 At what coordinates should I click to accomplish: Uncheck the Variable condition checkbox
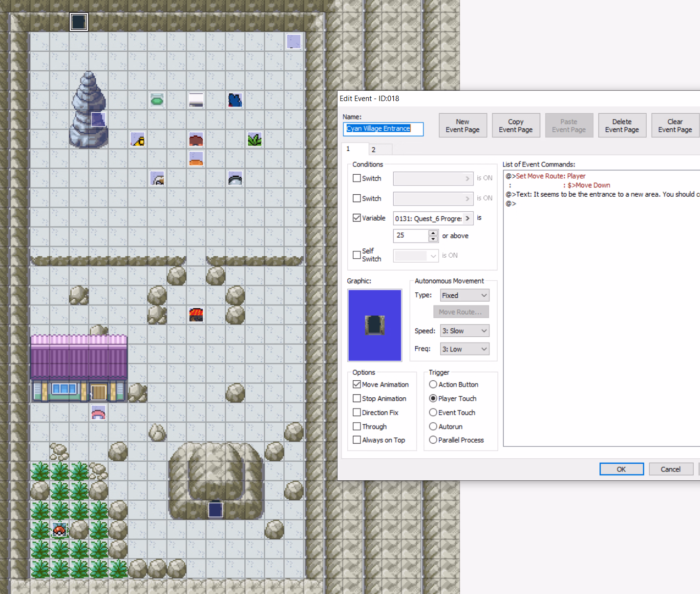pyautogui.click(x=357, y=218)
